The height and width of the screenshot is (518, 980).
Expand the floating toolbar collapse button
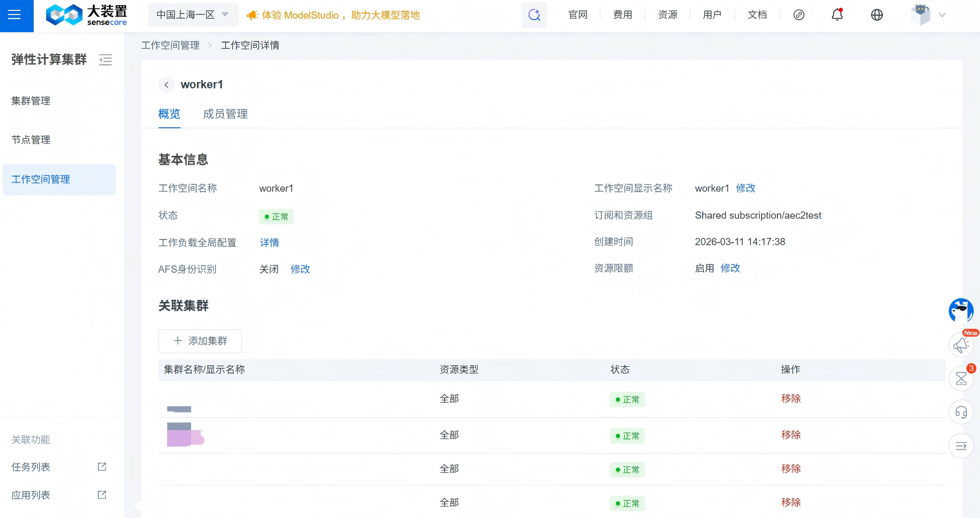tap(961, 446)
